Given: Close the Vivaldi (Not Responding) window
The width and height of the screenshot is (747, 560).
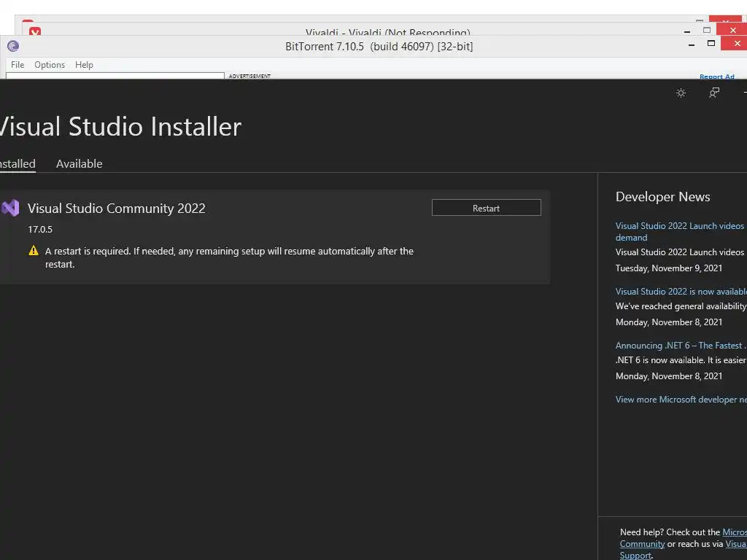Looking at the screenshot, I should 732,31.
